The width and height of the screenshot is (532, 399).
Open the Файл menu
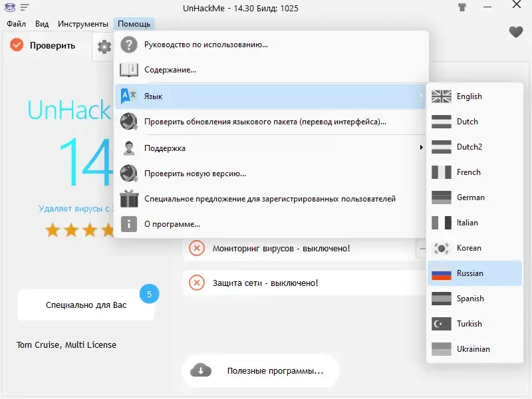coord(17,23)
